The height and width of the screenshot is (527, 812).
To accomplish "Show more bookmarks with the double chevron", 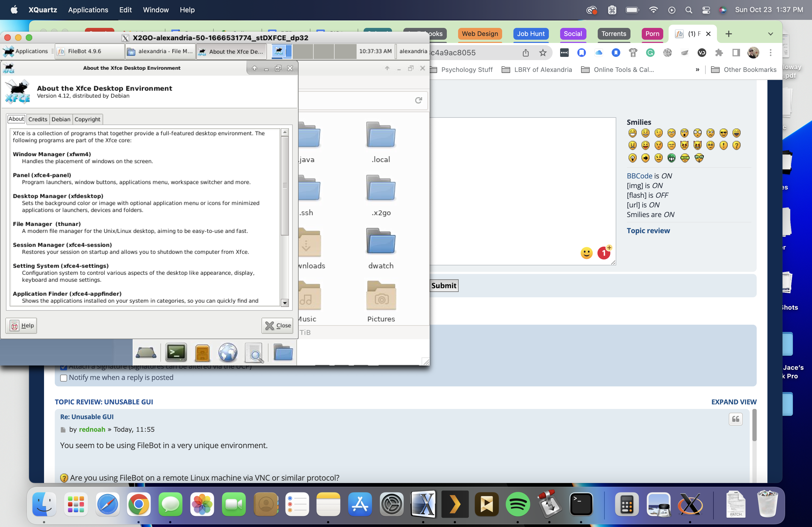I will pos(697,69).
